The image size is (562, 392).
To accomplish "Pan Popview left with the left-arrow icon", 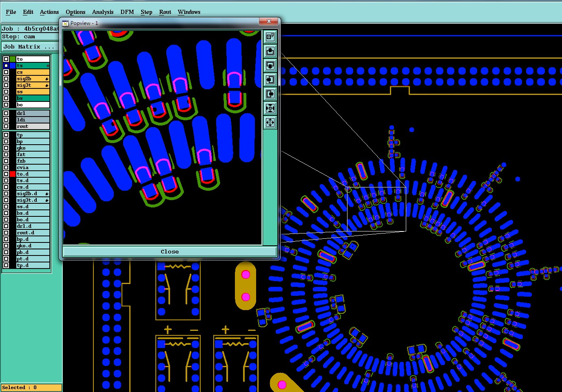I will 270,80.
